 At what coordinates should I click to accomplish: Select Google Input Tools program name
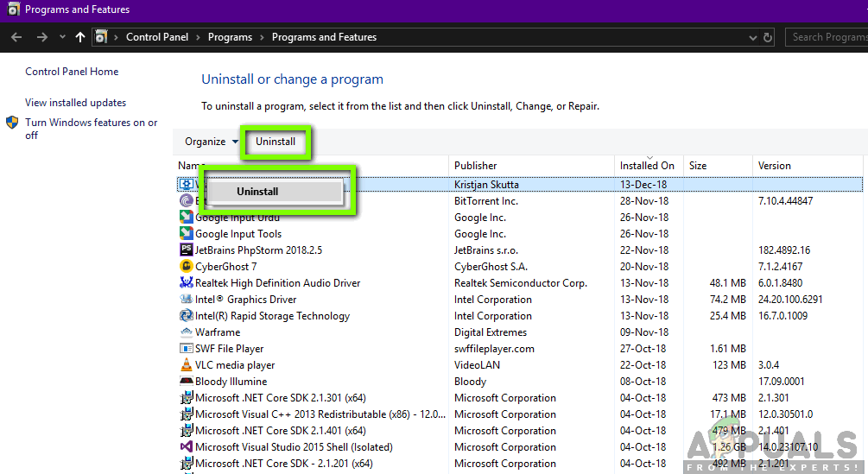pos(238,234)
